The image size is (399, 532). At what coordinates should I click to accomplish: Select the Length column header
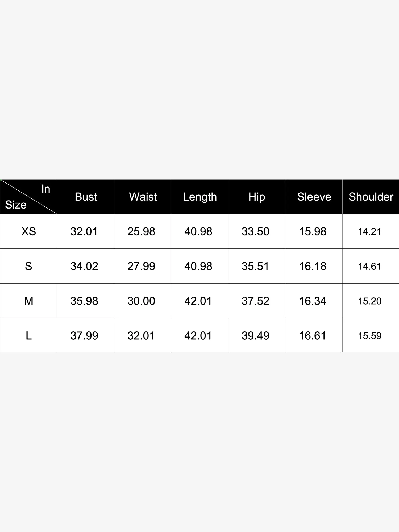[x=200, y=197]
